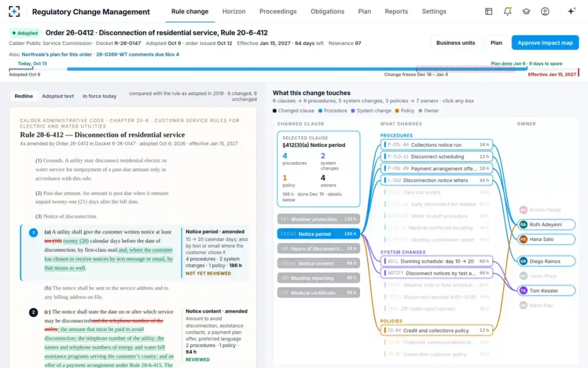Open NOTIFY Disconnect notices by text

(437, 273)
